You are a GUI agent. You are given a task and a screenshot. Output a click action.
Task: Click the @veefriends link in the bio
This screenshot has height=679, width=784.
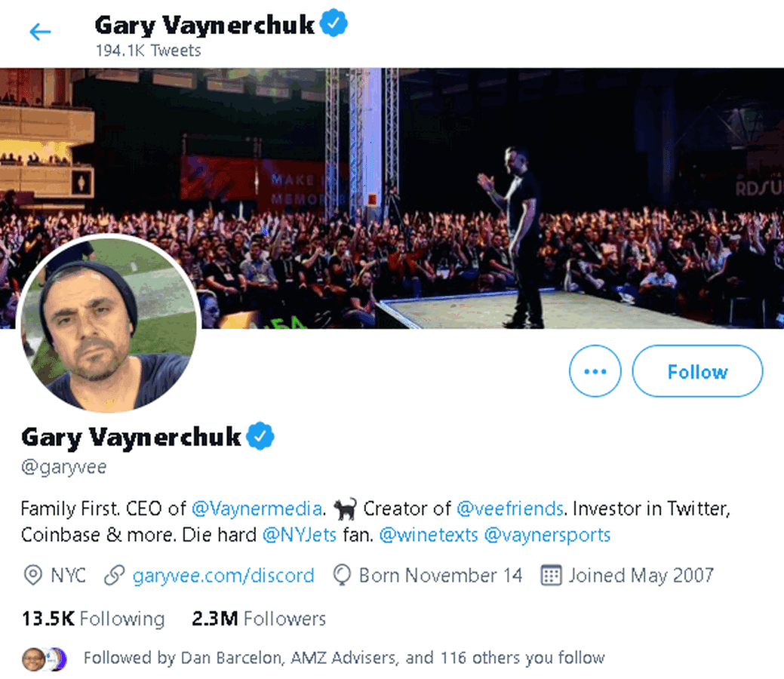(x=509, y=508)
